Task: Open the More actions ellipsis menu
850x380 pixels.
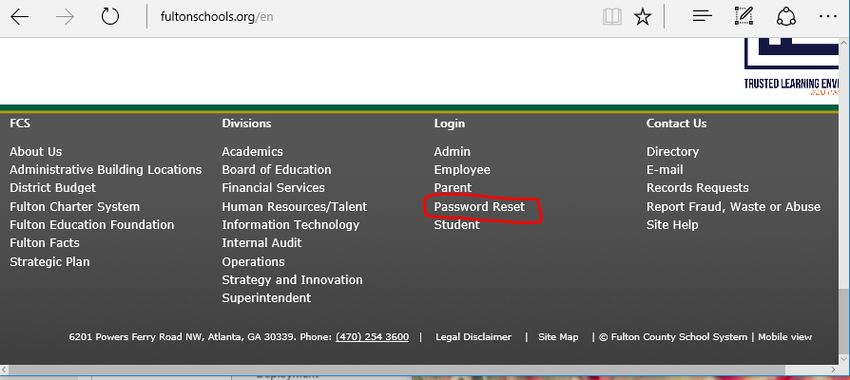Action: click(828, 17)
